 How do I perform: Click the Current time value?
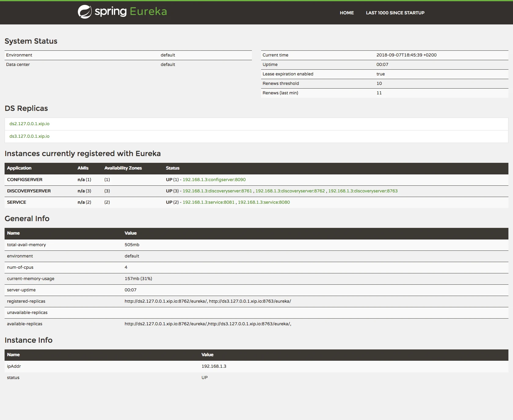tap(406, 55)
